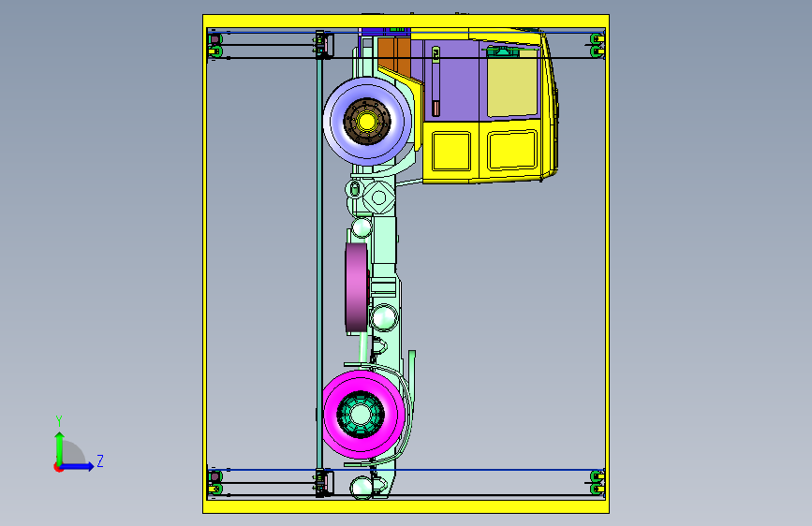The height and width of the screenshot is (526, 812).
Task: Click the 'Y' axis label
Action: 59,421
